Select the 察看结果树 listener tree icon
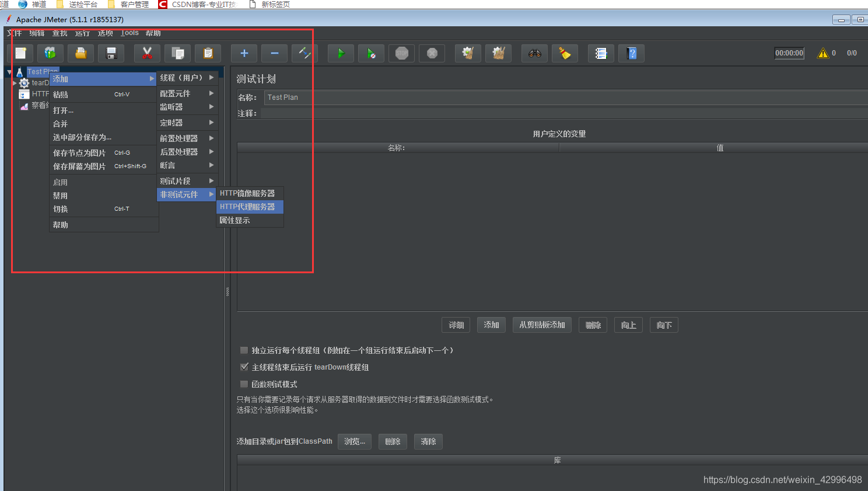This screenshot has height=491, width=868. click(x=24, y=106)
